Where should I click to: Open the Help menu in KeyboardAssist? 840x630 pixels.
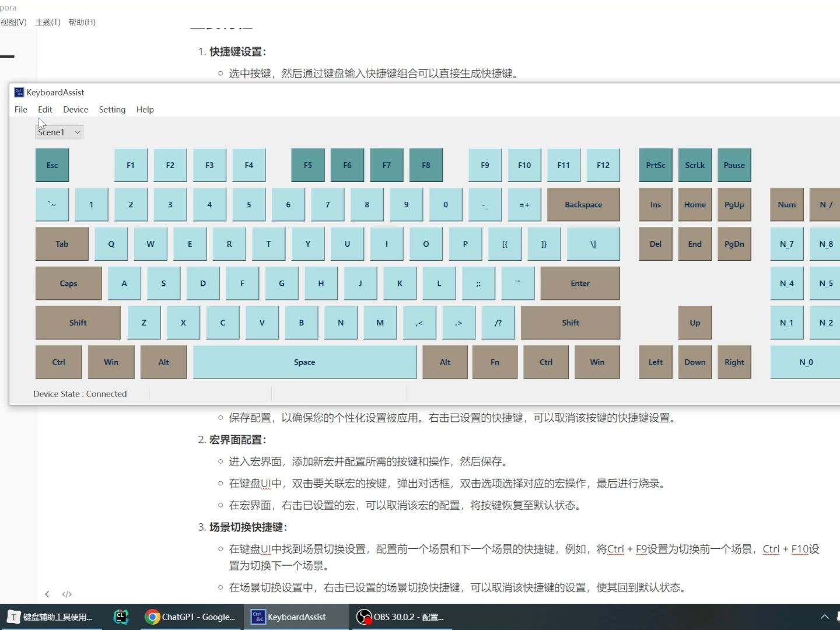[x=145, y=109]
